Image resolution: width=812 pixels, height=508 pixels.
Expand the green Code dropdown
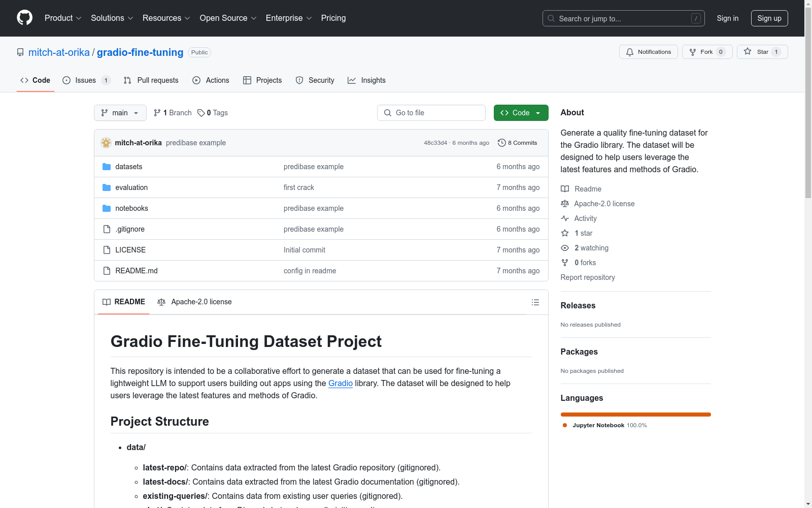[521, 113]
